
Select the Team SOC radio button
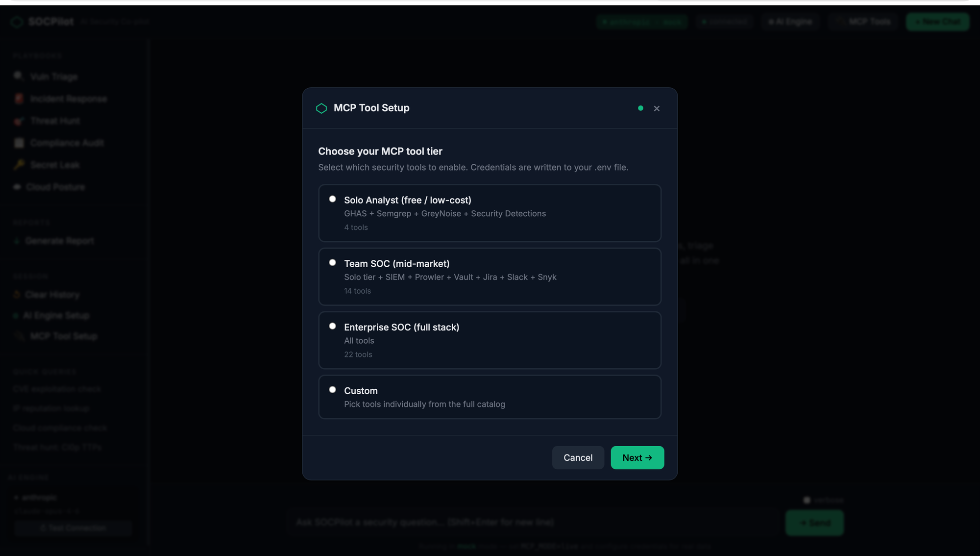pyautogui.click(x=333, y=263)
